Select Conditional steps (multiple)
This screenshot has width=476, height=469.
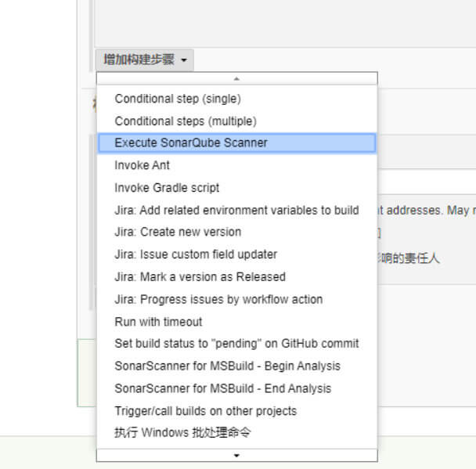236,121
